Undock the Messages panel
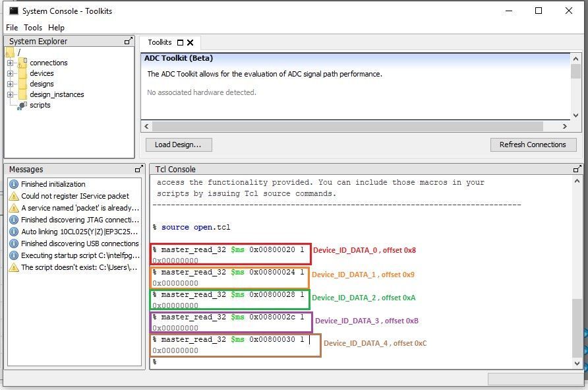The height and width of the screenshot is (390, 588). pos(138,169)
